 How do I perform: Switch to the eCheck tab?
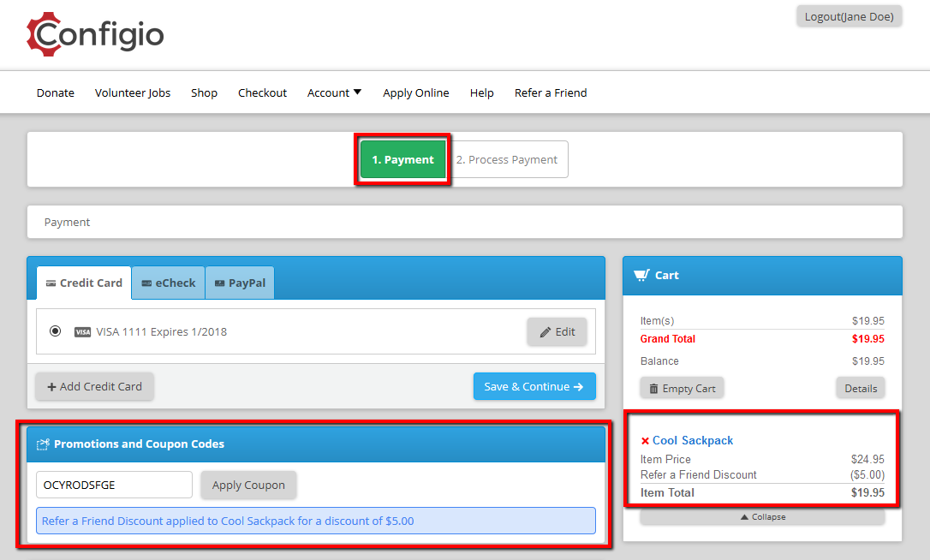[x=169, y=283]
